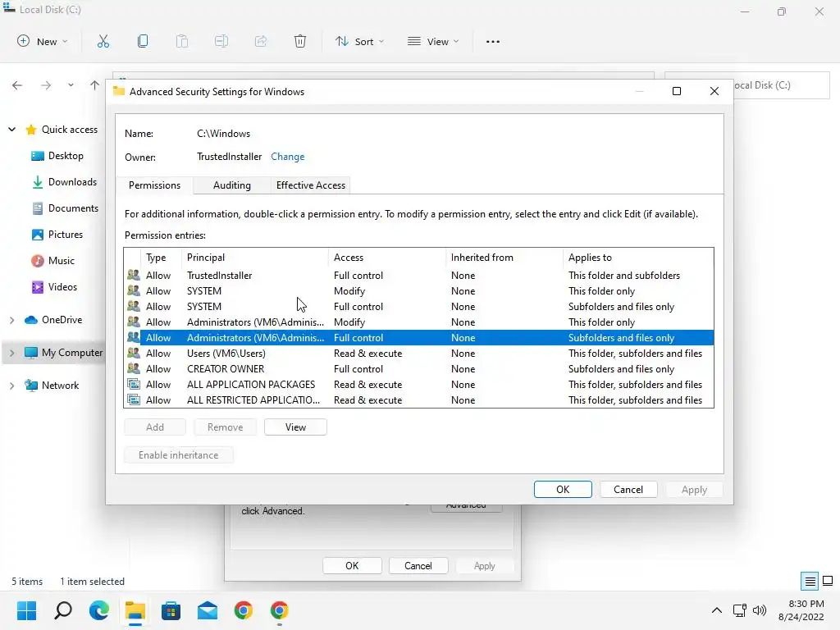Click the Cut scissors icon in Explorer toolbar

[x=103, y=41]
